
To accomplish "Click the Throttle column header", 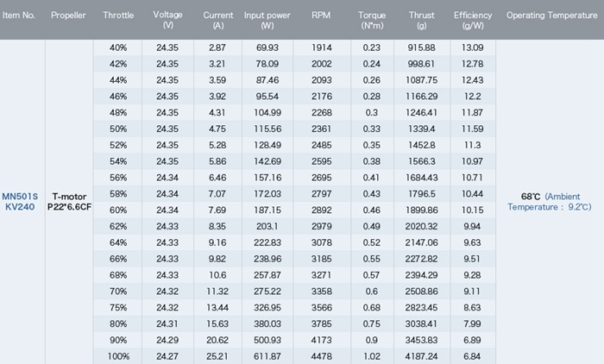I will pos(118,16).
